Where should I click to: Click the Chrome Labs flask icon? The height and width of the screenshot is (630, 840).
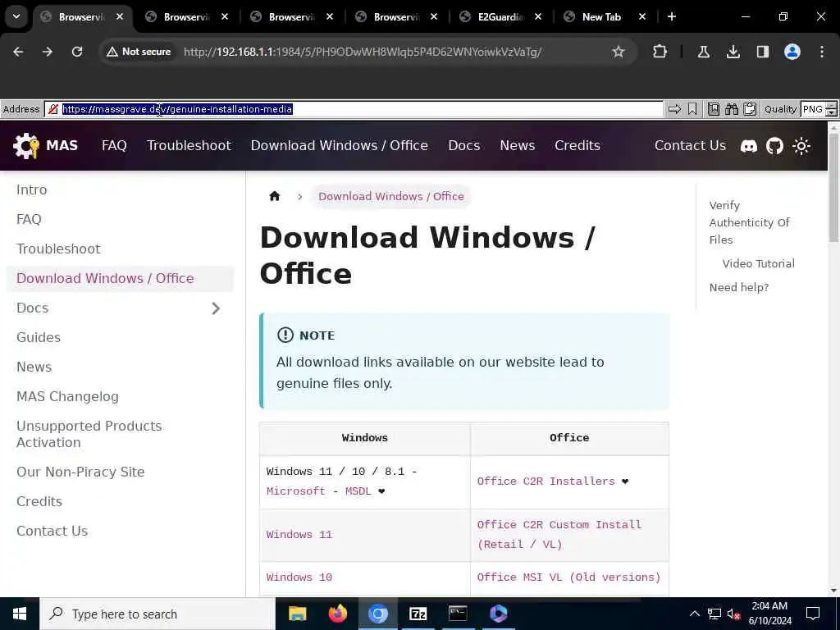pos(704,52)
